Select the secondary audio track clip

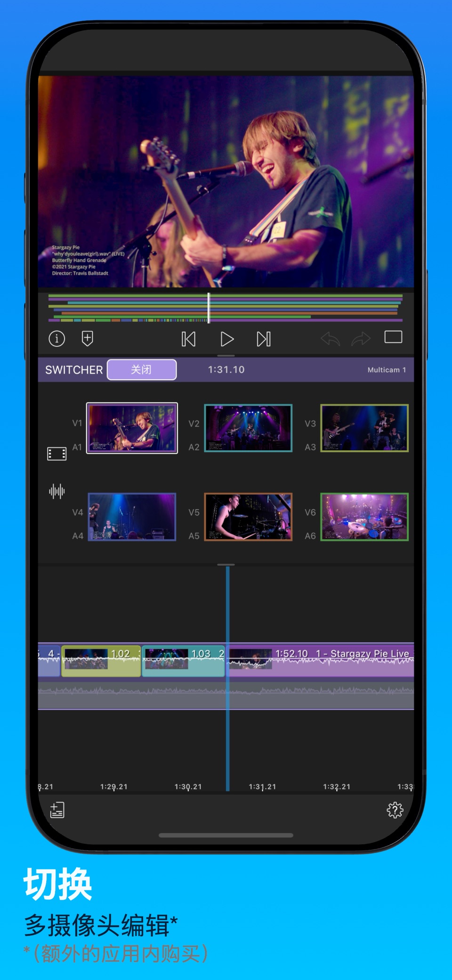226,696
